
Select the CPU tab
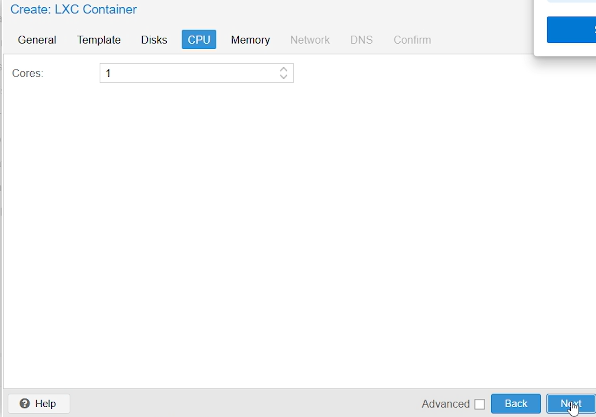199,40
